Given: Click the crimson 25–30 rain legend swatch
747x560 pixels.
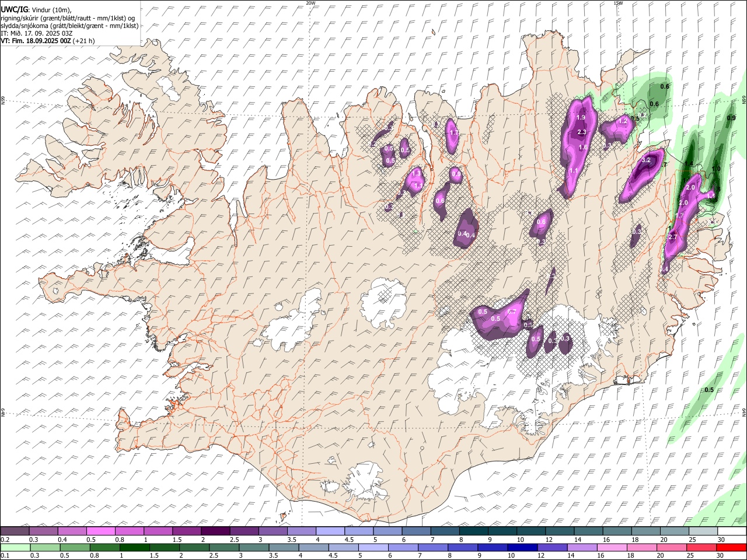Looking at the screenshot, I should coord(702,548).
